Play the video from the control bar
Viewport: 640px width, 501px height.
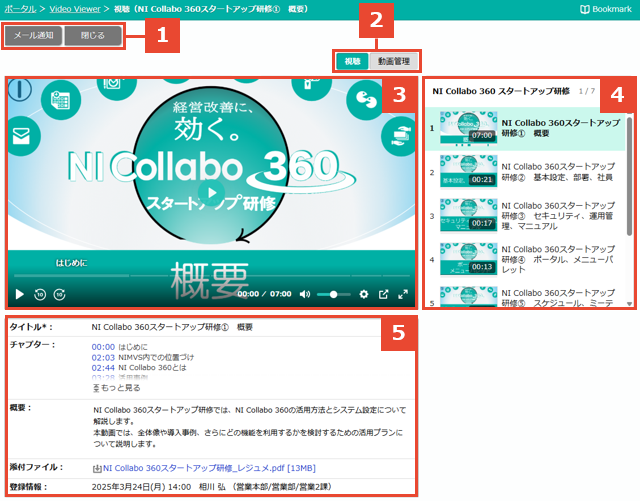click(x=19, y=294)
